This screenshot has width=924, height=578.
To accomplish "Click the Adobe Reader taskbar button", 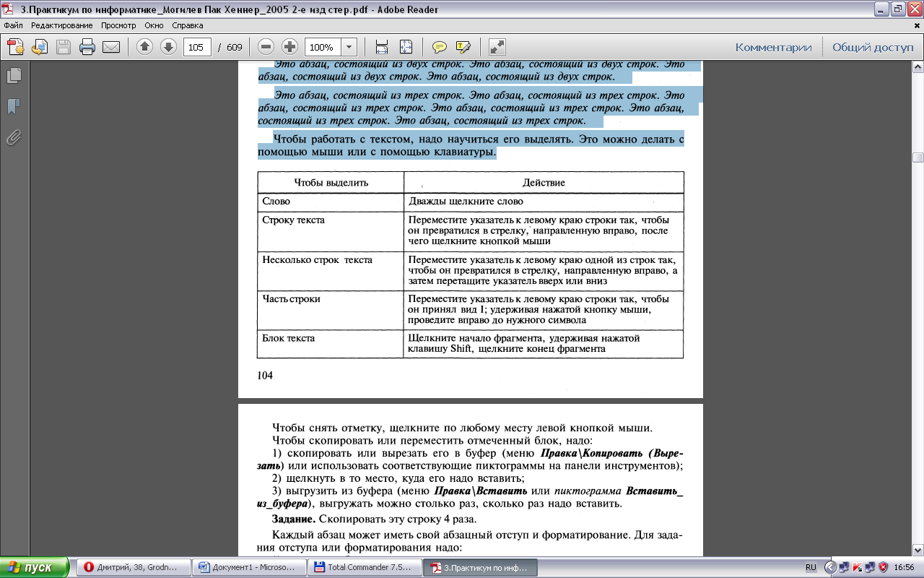I will coord(481,567).
